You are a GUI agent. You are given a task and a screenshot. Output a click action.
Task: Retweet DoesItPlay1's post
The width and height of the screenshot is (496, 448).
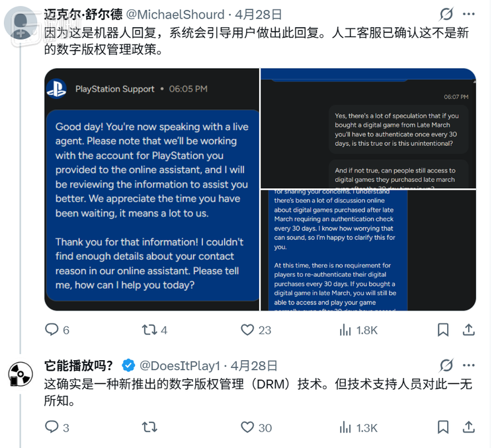[x=149, y=427]
